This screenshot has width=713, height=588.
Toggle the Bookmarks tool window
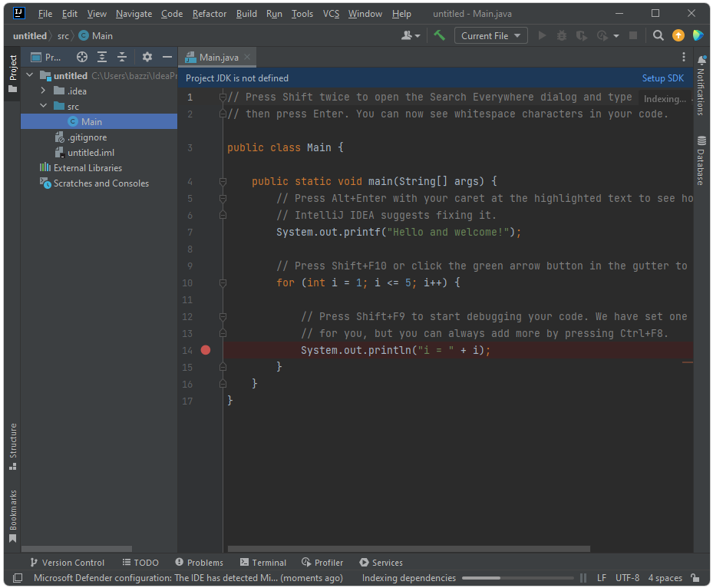(13, 516)
